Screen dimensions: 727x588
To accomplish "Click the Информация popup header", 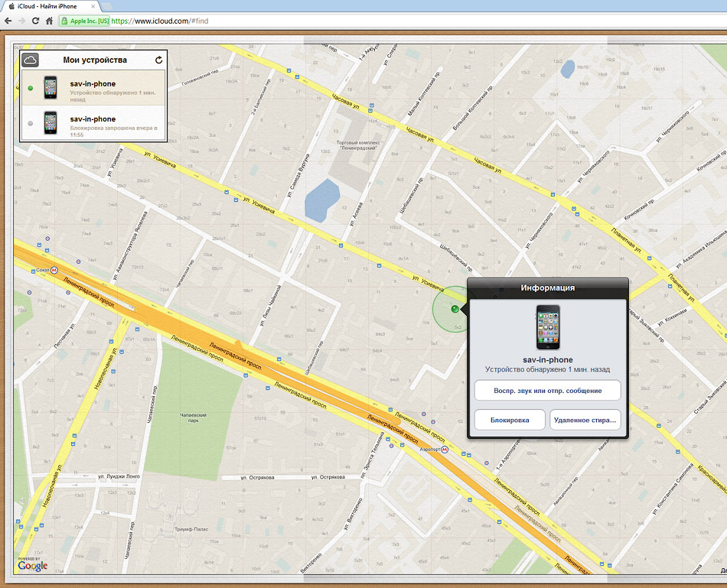I will pyautogui.click(x=548, y=288).
